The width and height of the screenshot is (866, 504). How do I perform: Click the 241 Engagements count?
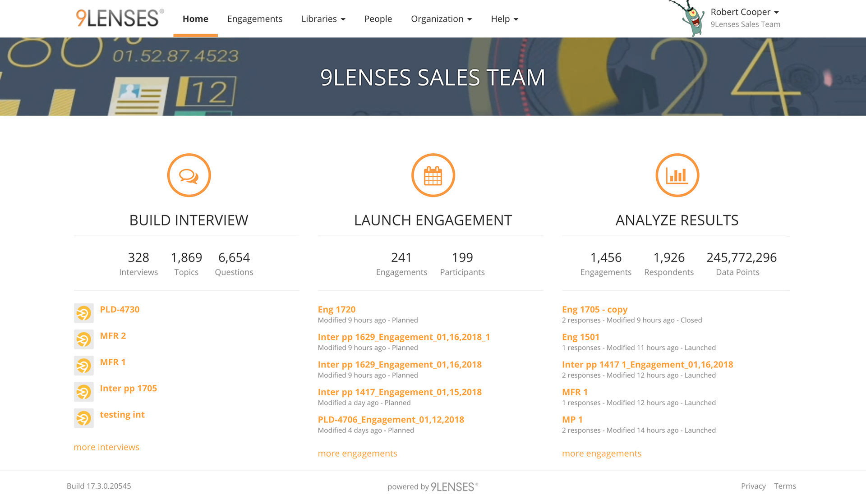[401, 264]
